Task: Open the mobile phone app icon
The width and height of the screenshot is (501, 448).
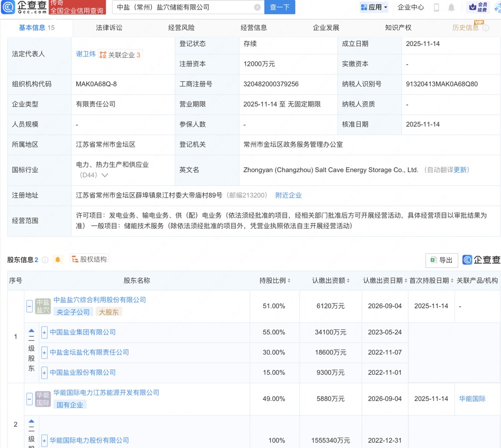Action: click(x=436, y=8)
